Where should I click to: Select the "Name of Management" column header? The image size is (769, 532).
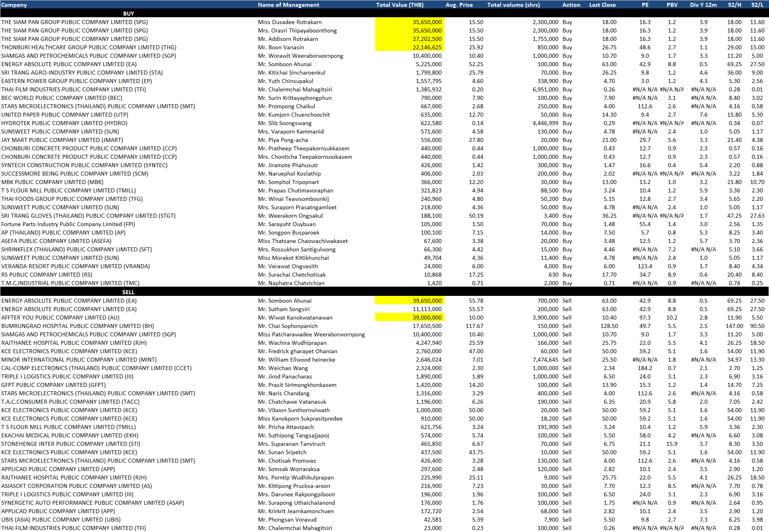click(x=288, y=5)
